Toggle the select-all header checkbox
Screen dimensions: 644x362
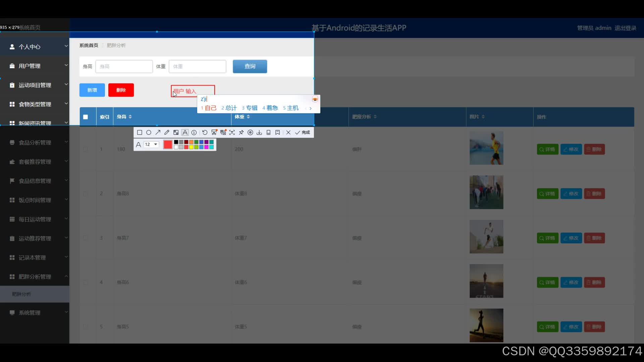(x=86, y=117)
